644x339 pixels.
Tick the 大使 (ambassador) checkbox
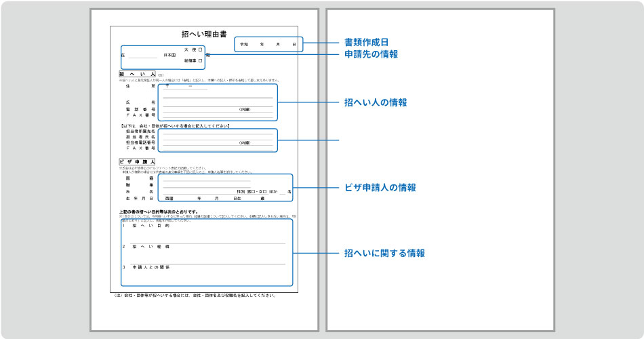pos(200,49)
